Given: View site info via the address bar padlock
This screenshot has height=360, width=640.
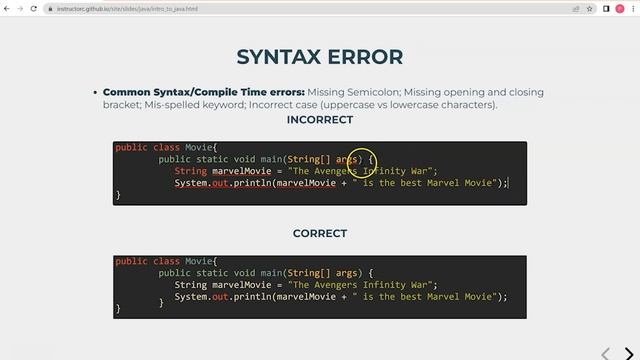Looking at the screenshot, I should (x=50, y=9).
